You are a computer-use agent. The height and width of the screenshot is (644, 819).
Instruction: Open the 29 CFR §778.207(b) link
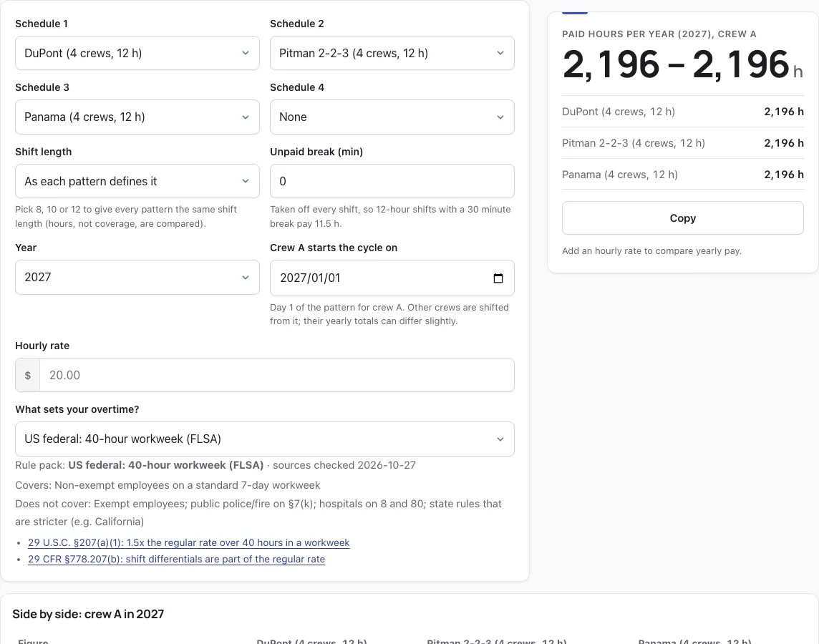pyautogui.click(x=177, y=560)
